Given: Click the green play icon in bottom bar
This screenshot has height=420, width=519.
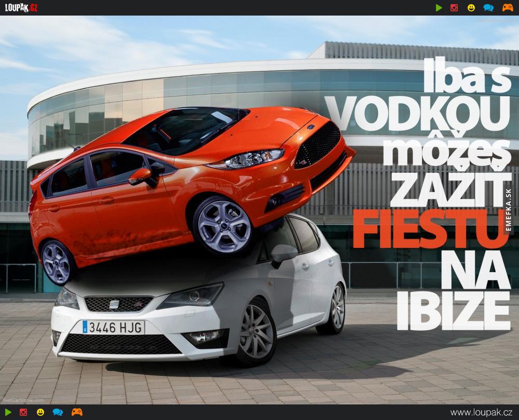Looking at the screenshot, I should coord(8,412).
